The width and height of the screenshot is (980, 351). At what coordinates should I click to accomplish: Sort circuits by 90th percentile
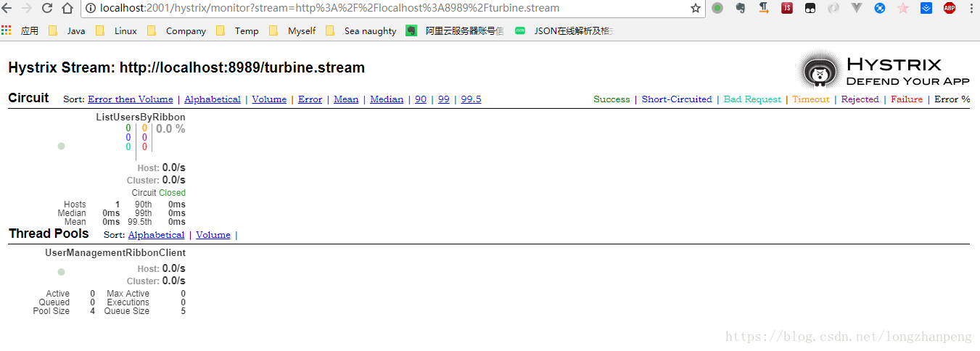(x=421, y=99)
